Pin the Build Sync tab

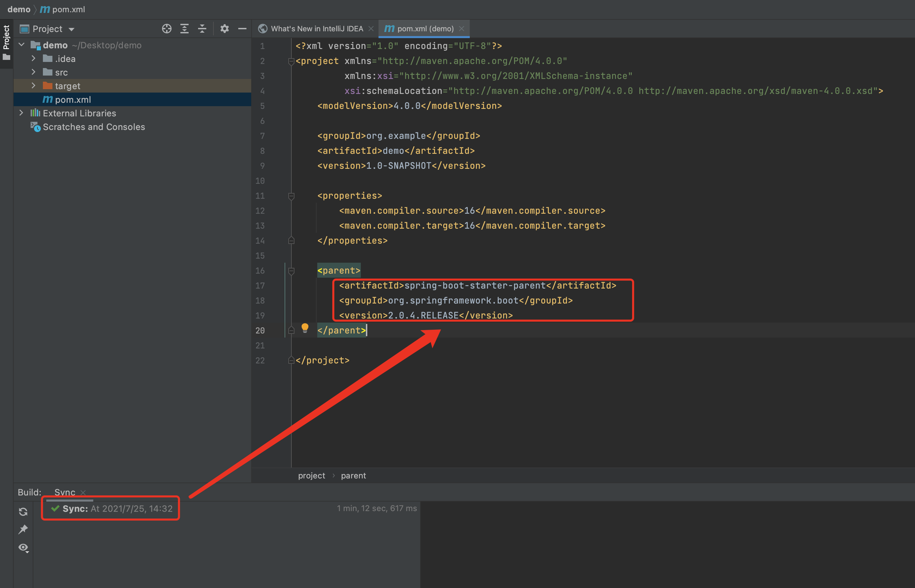click(23, 529)
